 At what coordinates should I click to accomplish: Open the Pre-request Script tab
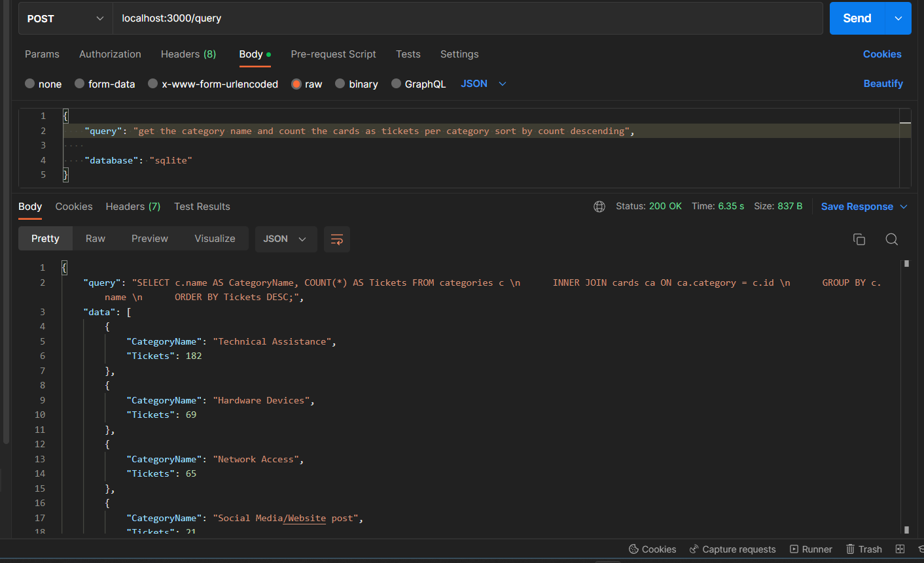point(333,54)
